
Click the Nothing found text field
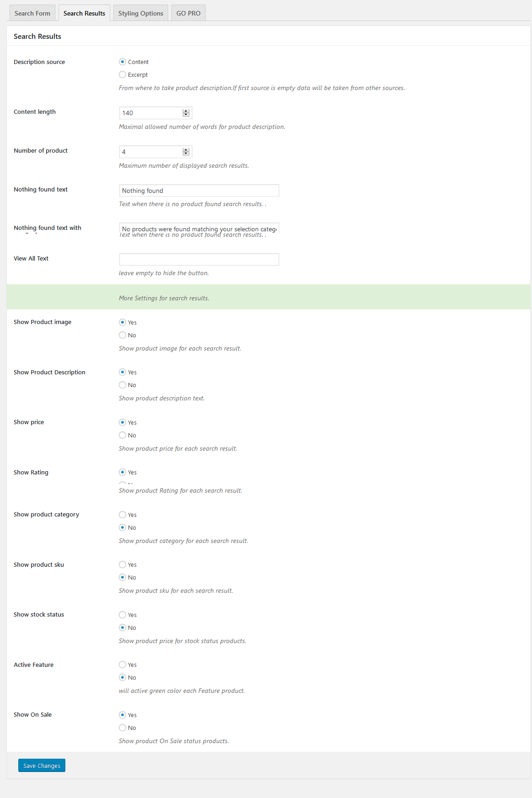[x=199, y=191]
